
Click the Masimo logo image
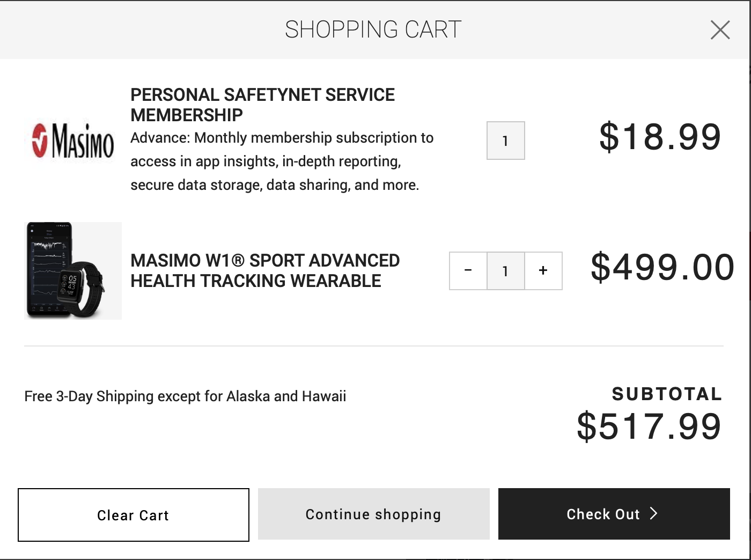pyautogui.click(x=73, y=141)
